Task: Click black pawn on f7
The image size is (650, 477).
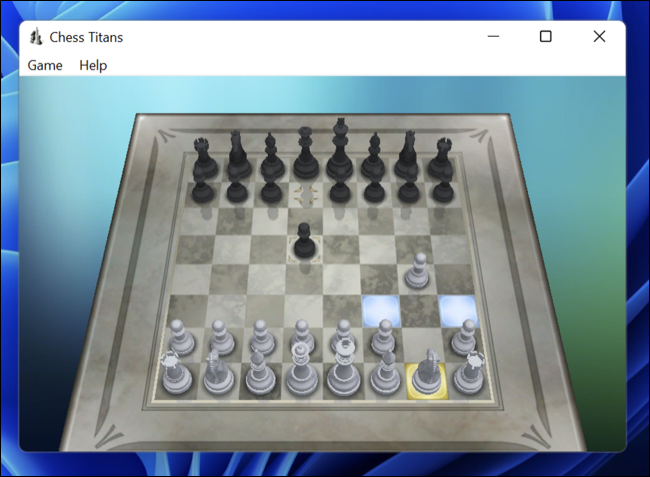Action: point(374,189)
